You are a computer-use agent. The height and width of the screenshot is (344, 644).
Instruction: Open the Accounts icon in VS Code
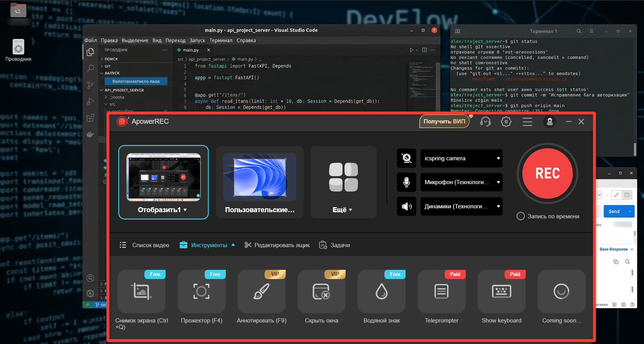click(90, 278)
